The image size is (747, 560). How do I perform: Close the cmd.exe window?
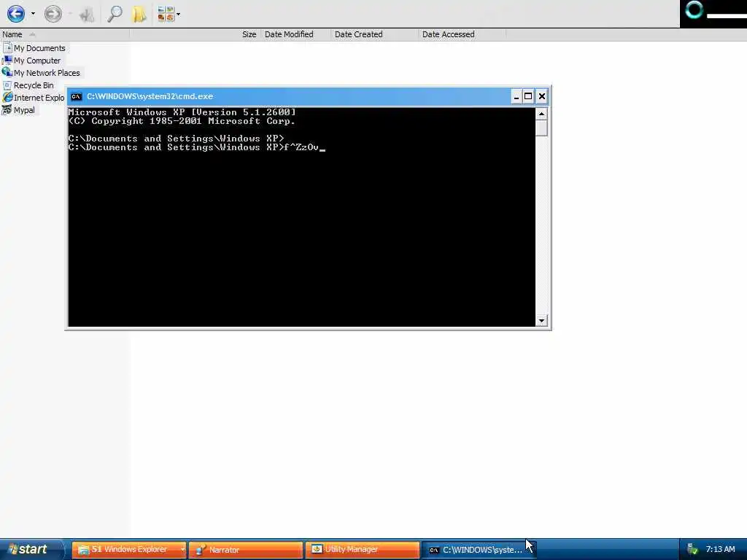tap(542, 97)
